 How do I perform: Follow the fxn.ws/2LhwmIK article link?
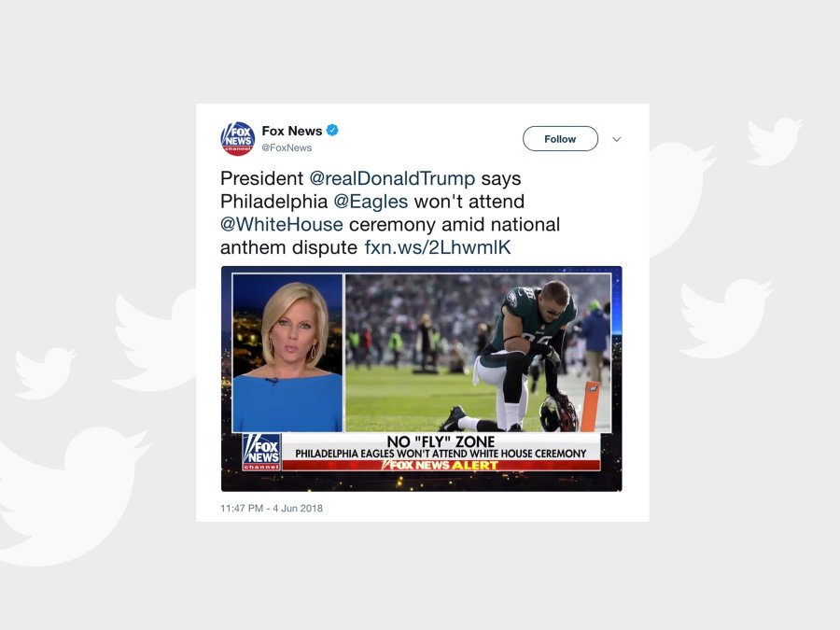tap(438, 247)
